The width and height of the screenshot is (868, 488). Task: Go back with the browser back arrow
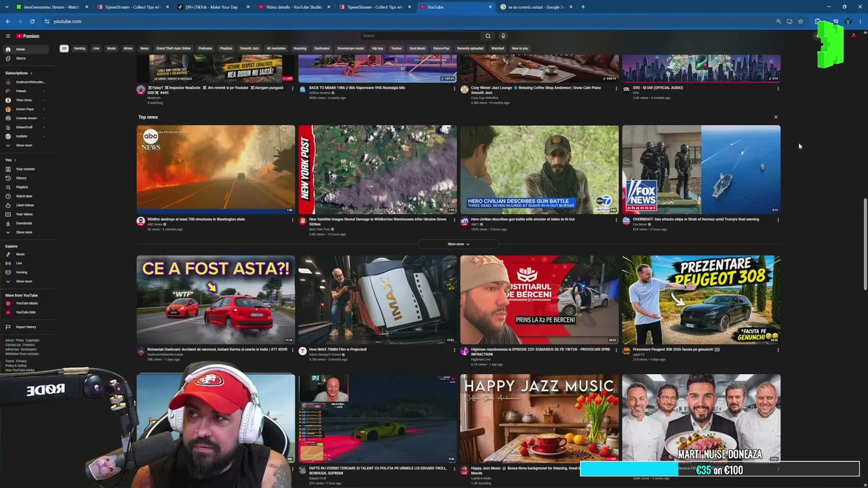click(8, 21)
